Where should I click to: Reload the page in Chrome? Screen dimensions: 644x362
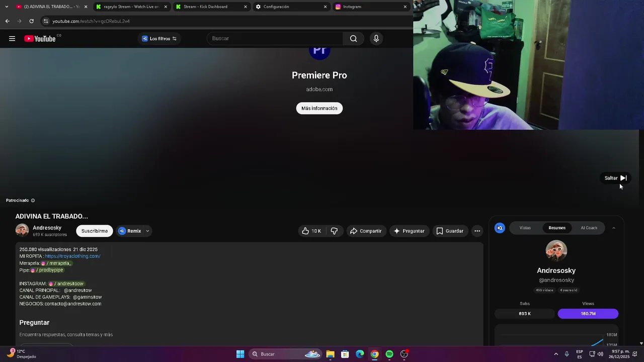pyautogui.click(x=31, y=21)
